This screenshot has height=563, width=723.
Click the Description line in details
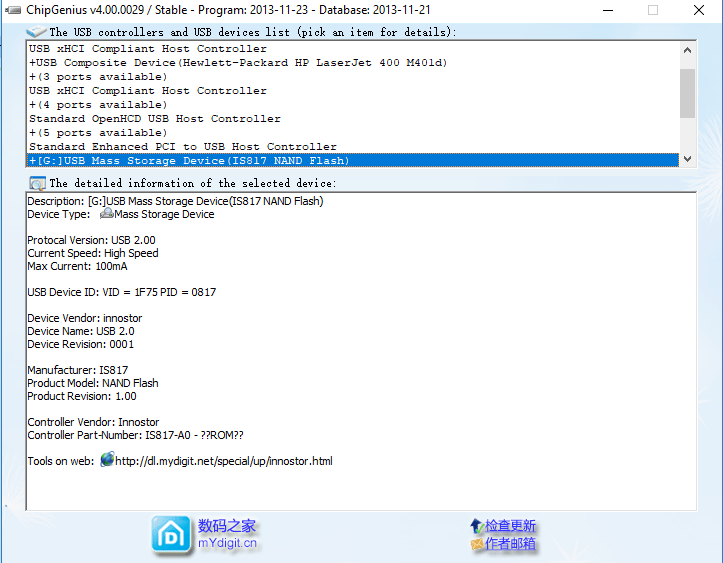[175, 201]
